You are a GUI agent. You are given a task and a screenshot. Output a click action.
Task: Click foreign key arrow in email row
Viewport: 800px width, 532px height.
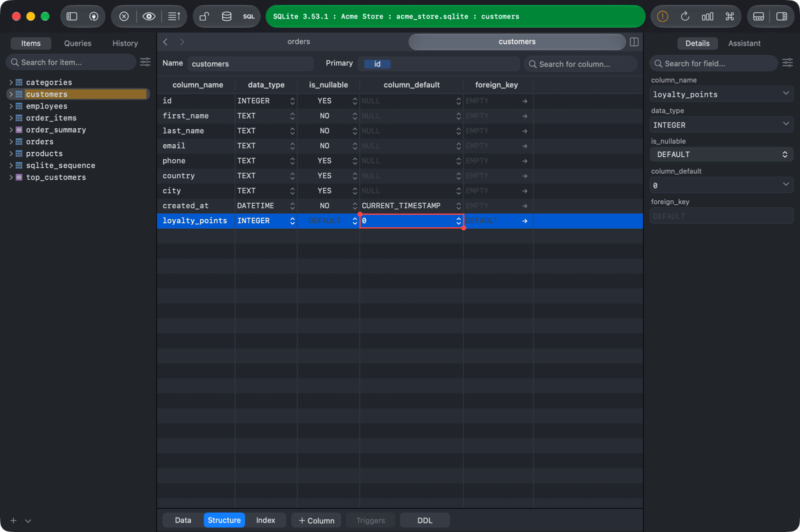click(524, 146)
